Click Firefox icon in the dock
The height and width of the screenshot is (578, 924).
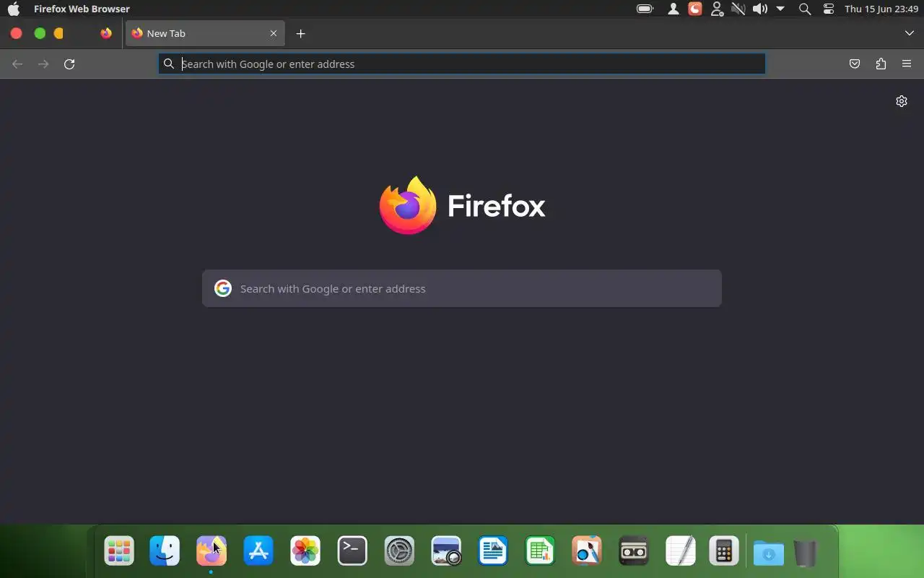tap(212, 551)
